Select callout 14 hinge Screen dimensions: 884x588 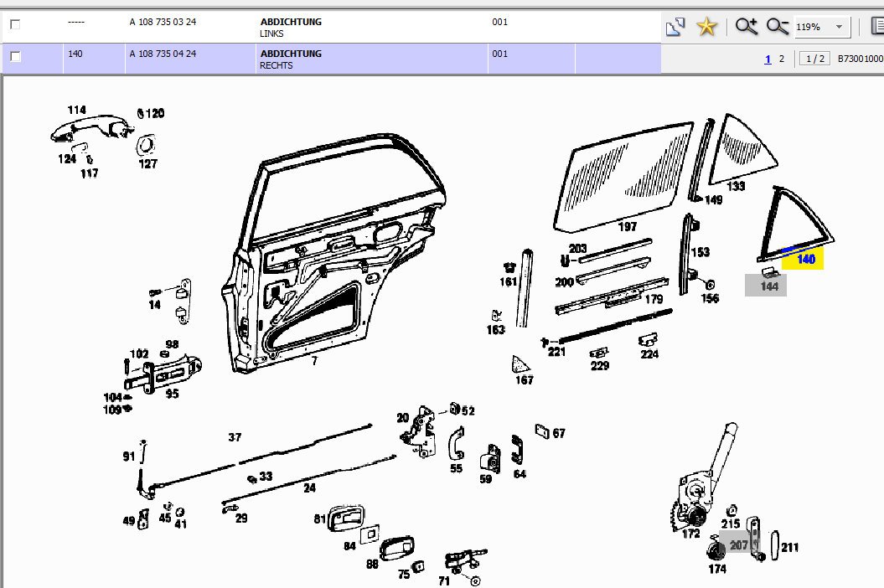[154, 305]
